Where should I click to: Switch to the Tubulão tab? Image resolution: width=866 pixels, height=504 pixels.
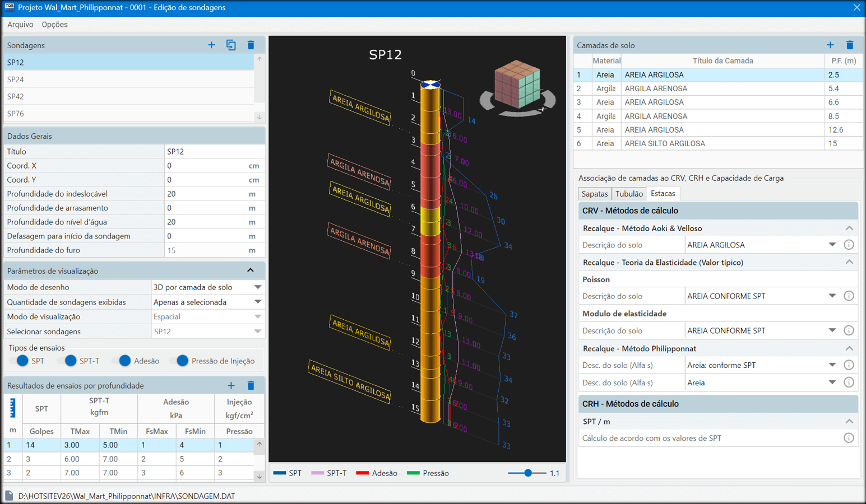coord(629,194)
